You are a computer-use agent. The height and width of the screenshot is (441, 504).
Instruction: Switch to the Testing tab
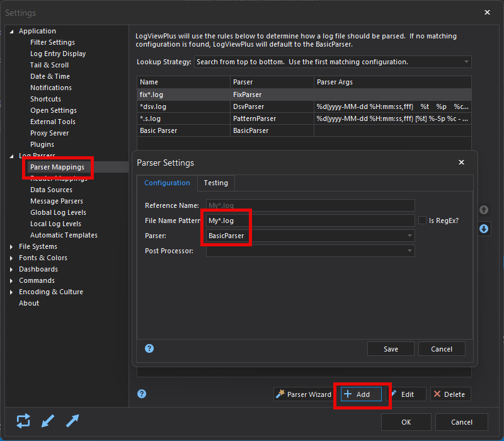coord(215,183)
